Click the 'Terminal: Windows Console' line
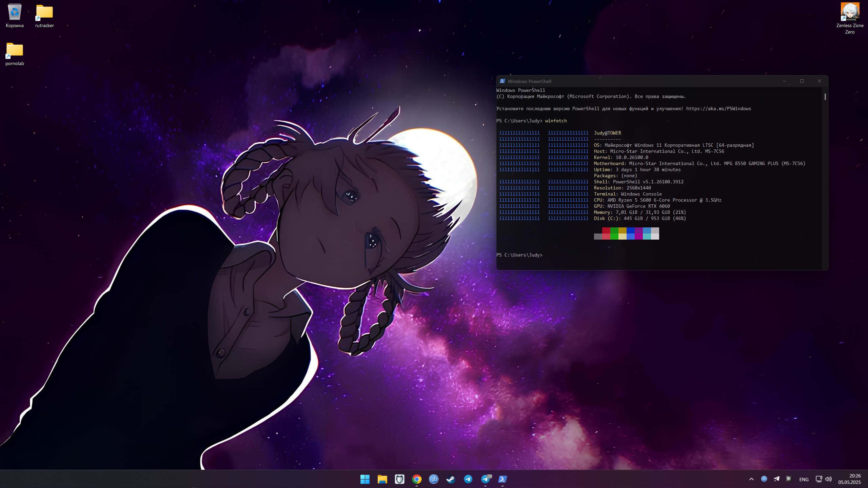868x488 pixels. 628,194
